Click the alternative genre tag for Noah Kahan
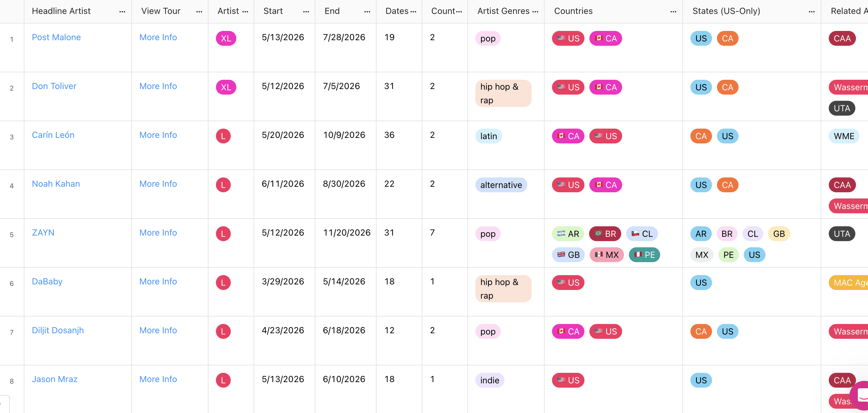The image size is (868, 413). point(501,185)
